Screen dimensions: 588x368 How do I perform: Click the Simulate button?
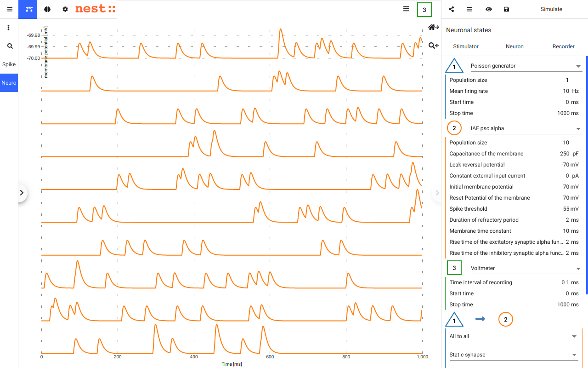tap(551, 9)
